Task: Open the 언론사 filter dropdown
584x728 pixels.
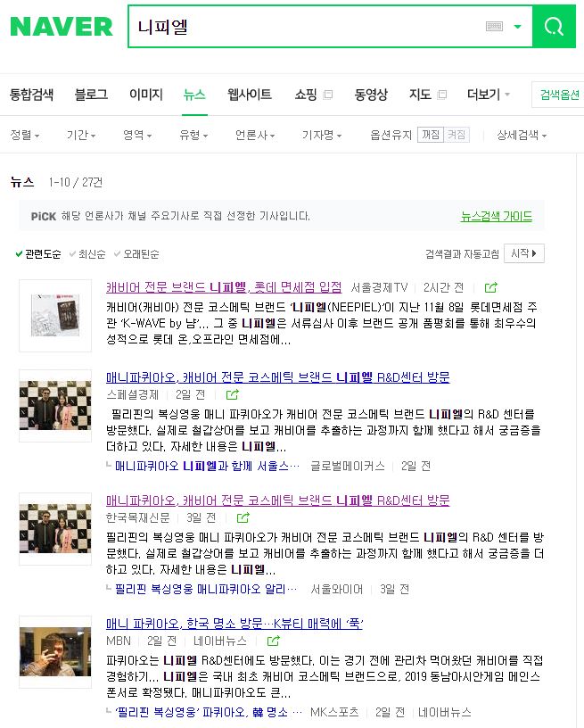Action: click(x=255, y=135)
